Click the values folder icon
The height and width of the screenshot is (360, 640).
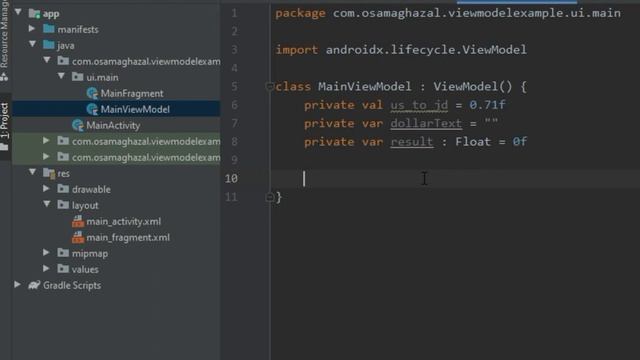point(63,269)
